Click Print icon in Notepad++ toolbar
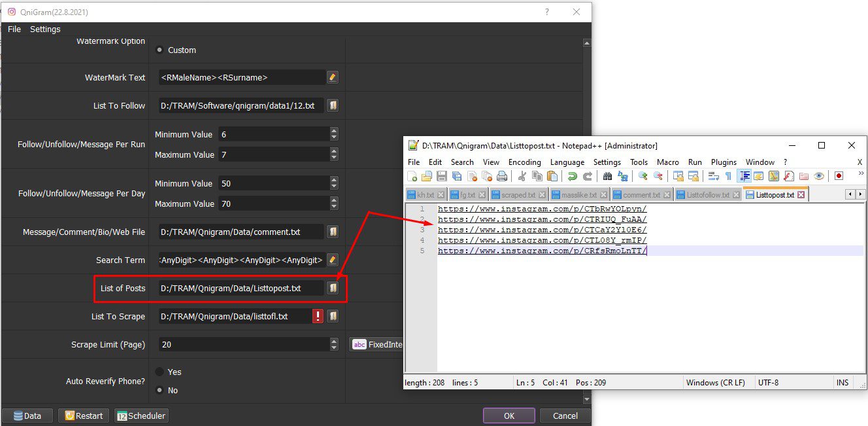The height and width of the screenshot is (426, 868). (502, 176)
